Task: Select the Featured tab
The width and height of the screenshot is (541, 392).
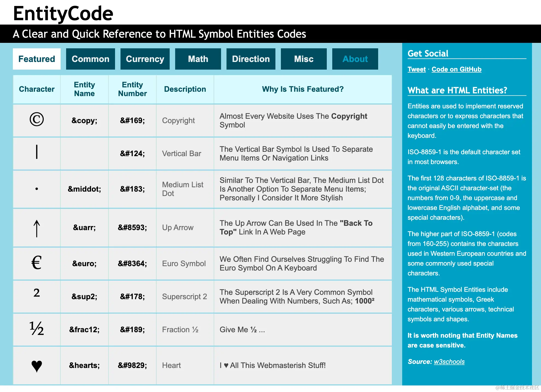Action: pos(37,59)
